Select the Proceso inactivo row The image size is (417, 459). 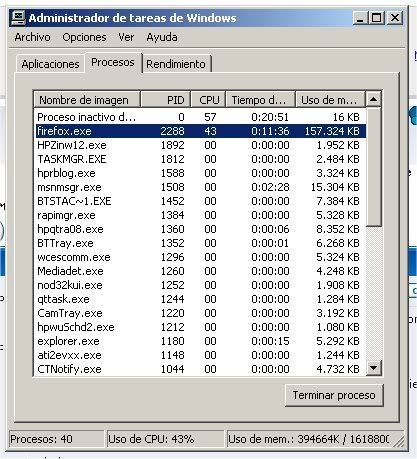pyautogui.click(x=200, y=117)
